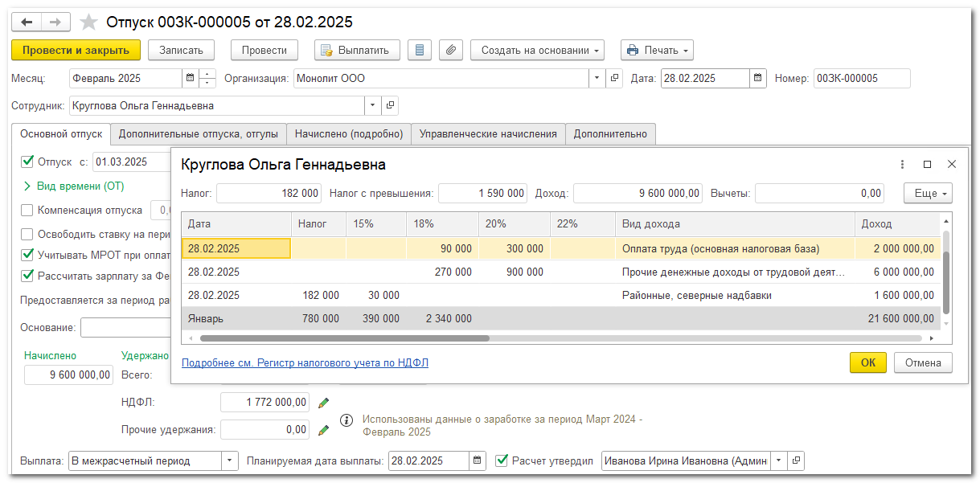Open the Выплата dropdown list

[230, 460]
